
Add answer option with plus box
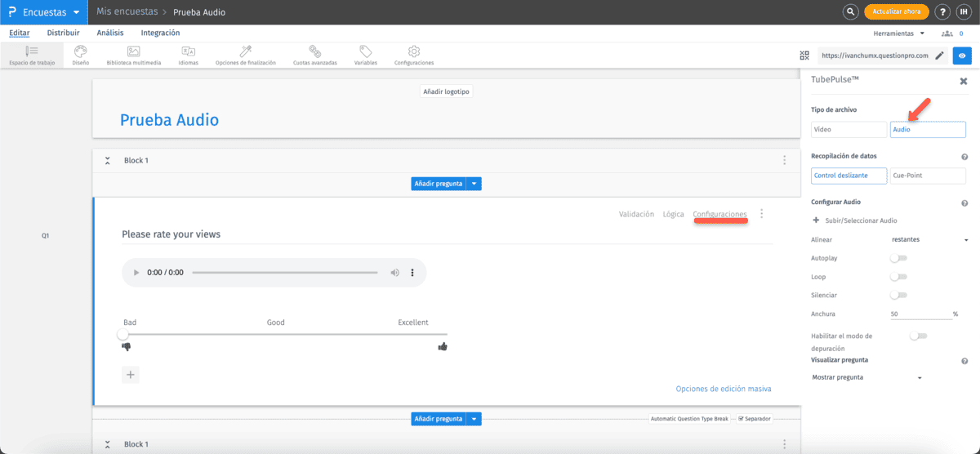tap(131, 375)
